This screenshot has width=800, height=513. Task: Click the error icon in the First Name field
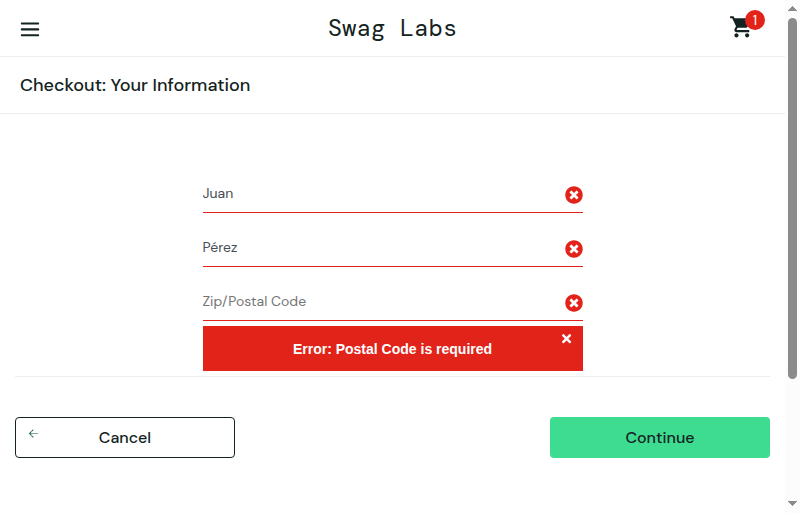(x=573, y=195)
